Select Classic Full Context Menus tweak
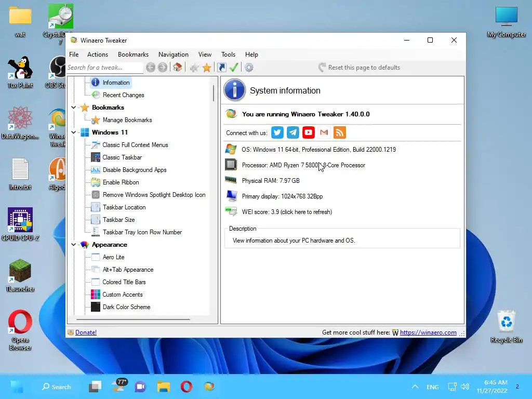The width and height of the screenshot is (532, 399). [136, 145]
